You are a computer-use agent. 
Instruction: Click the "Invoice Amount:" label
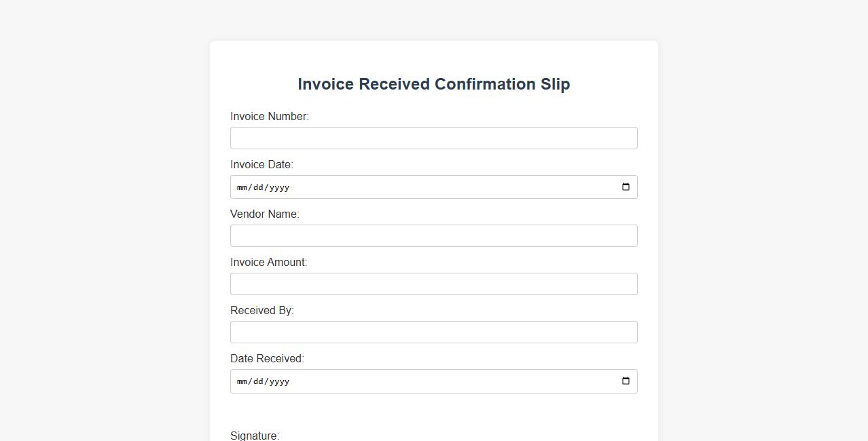coord(268,263)
